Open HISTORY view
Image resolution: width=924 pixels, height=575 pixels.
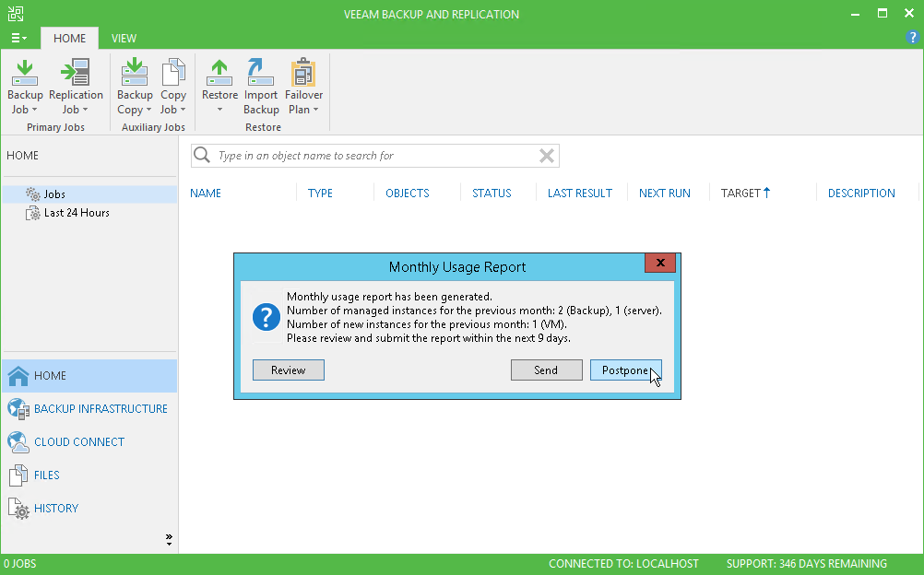pyautogui.click(x=56, y=508)
